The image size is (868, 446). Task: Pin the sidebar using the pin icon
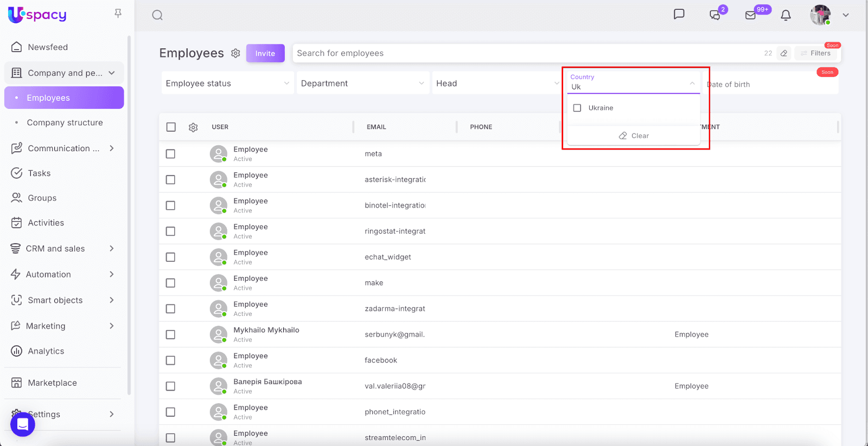tap(118, 14)
